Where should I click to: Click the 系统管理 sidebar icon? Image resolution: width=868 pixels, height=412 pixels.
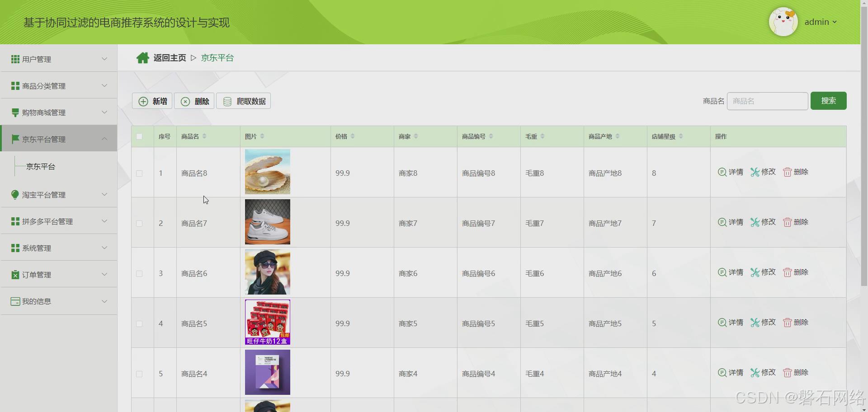tap(15, 248)
